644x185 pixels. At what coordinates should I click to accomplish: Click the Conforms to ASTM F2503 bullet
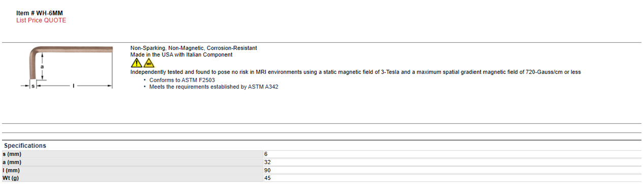[182, 81]
